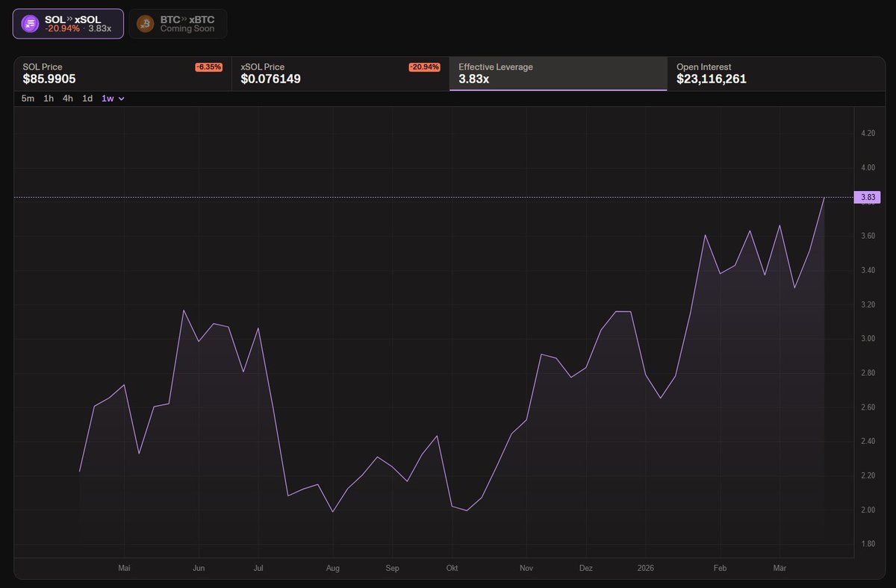This screenshot has height=588, width=896.
Task: Click the -6.35% badge on SOL Price
Action: [x=208, y=67]
